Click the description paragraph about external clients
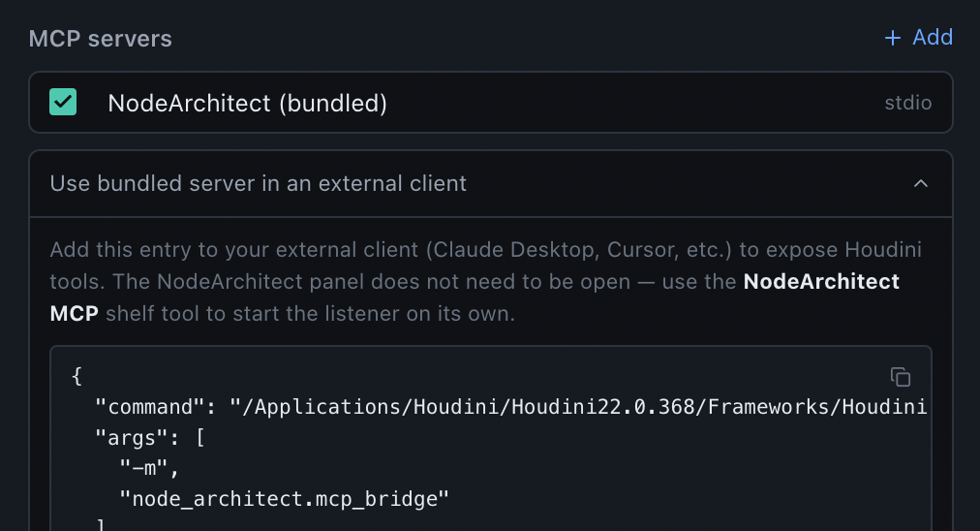Image resolution: width=980 pixels, height=531 pixels. tap(486, 281)
